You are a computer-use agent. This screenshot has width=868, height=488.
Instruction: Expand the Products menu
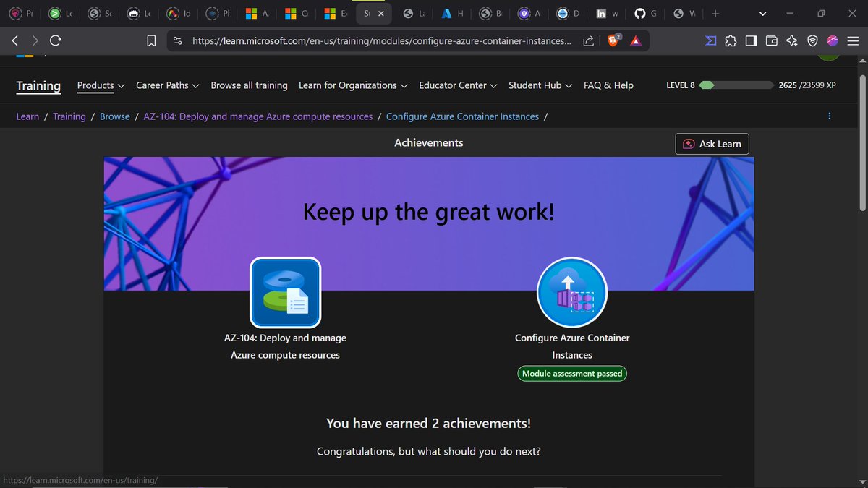[x=101, y=85]
